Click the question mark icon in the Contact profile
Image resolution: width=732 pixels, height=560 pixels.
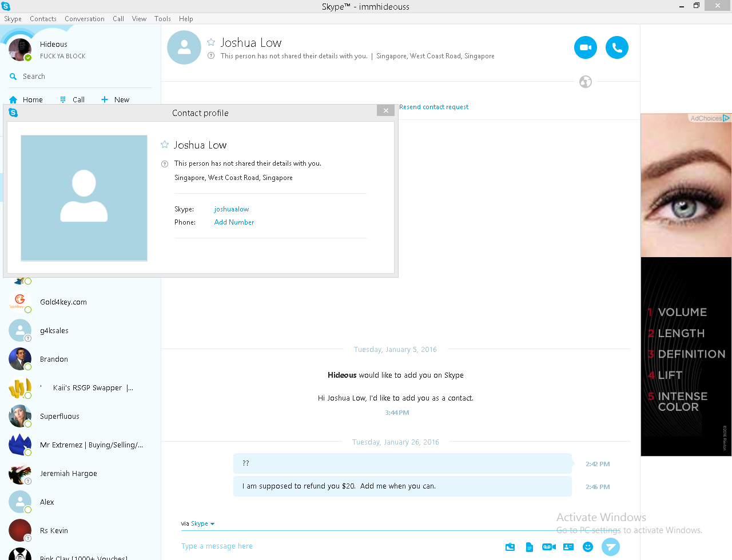pos(165,164)
